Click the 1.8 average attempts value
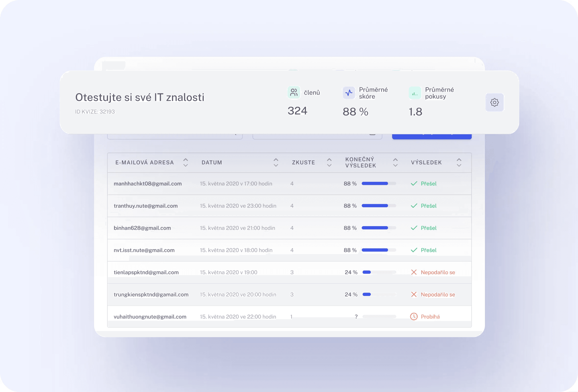The image size is (578, 392). pos(415,112)
